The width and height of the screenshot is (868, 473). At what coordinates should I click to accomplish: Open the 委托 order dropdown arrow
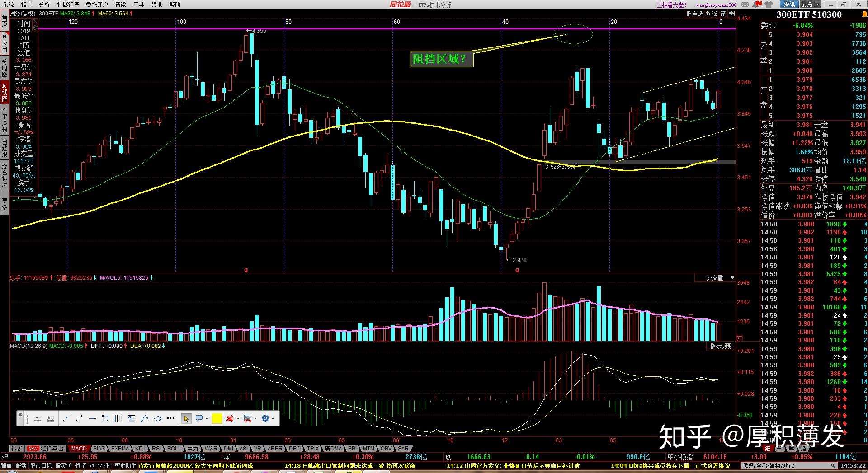click(x=817, y=4)
